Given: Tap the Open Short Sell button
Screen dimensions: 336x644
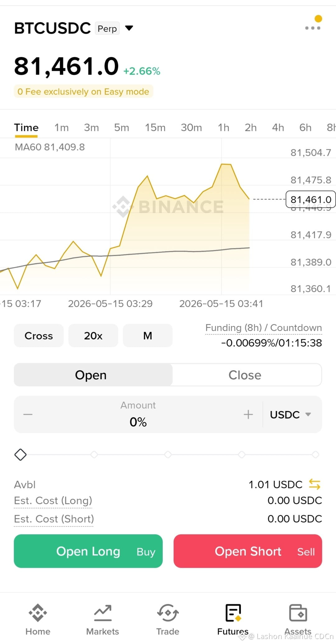Looking at the screenshot, I should [248, 551].
